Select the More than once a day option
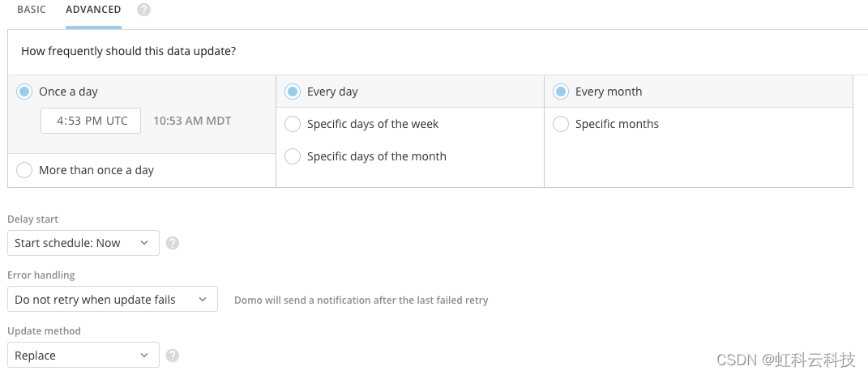 (x=24, y=170)
